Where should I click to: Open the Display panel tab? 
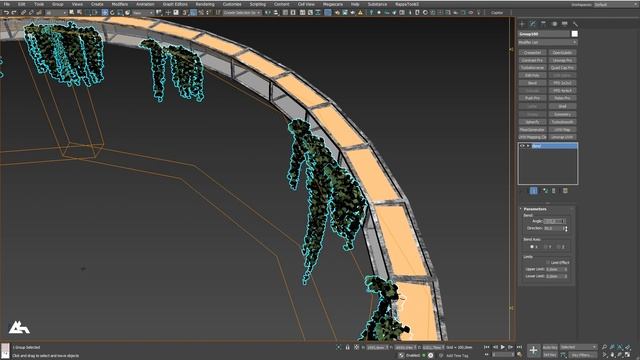tap(564, 24)
